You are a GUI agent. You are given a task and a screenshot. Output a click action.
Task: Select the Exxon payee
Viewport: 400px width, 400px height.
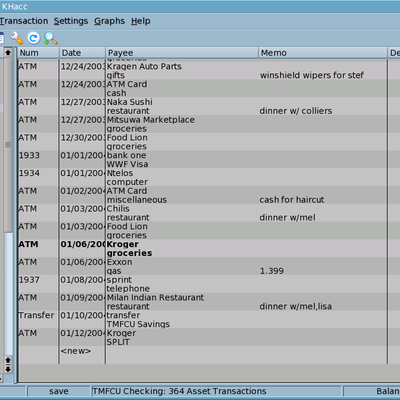pos(119,262)
